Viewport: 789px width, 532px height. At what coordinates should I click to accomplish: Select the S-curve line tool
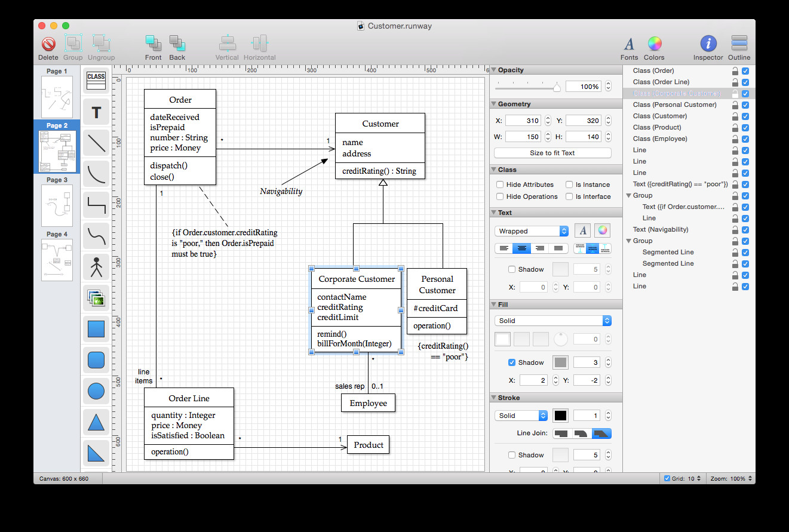(96, 236)
